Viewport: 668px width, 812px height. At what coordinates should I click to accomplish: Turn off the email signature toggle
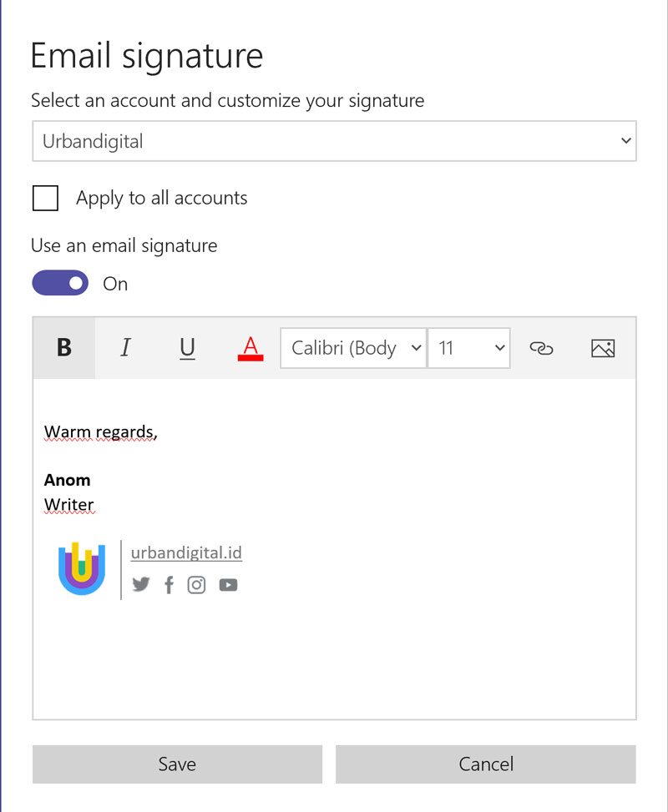pyautogui.click(x=60, y=284)
